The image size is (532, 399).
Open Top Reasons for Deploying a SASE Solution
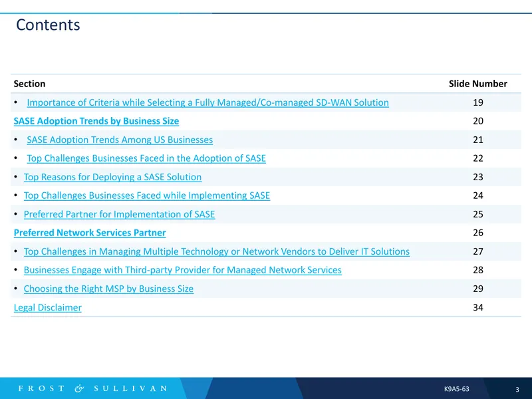[112, 177]
